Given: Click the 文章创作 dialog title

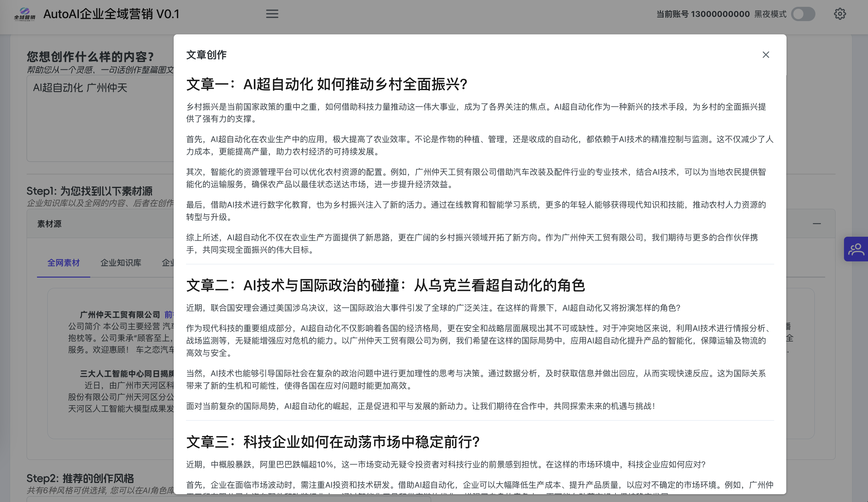Looking at the screenshot, I should coord(206,55).
